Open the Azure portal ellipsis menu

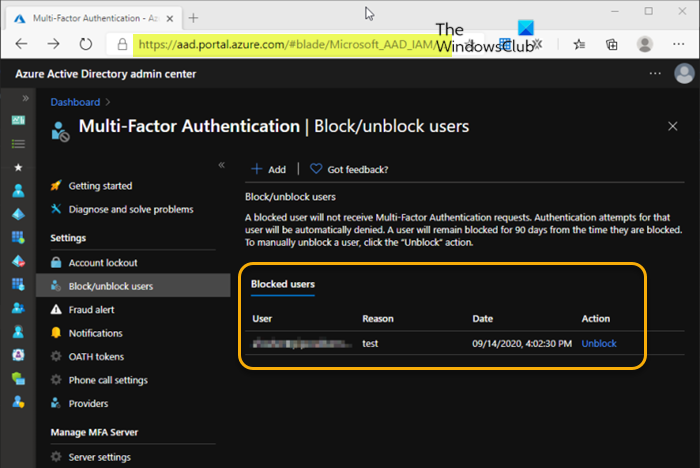tap(655, 73)
